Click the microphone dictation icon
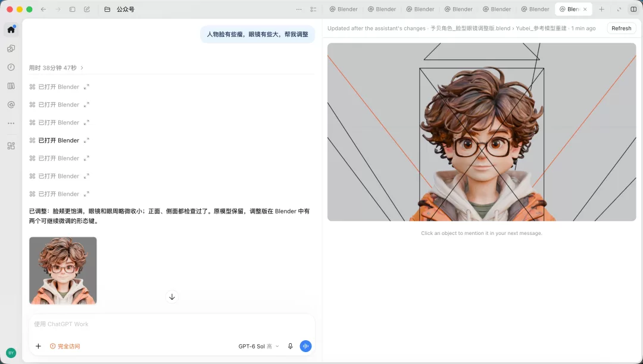Image resolution: width=643 pixels, height=364 pixels. tap(291, 346)
